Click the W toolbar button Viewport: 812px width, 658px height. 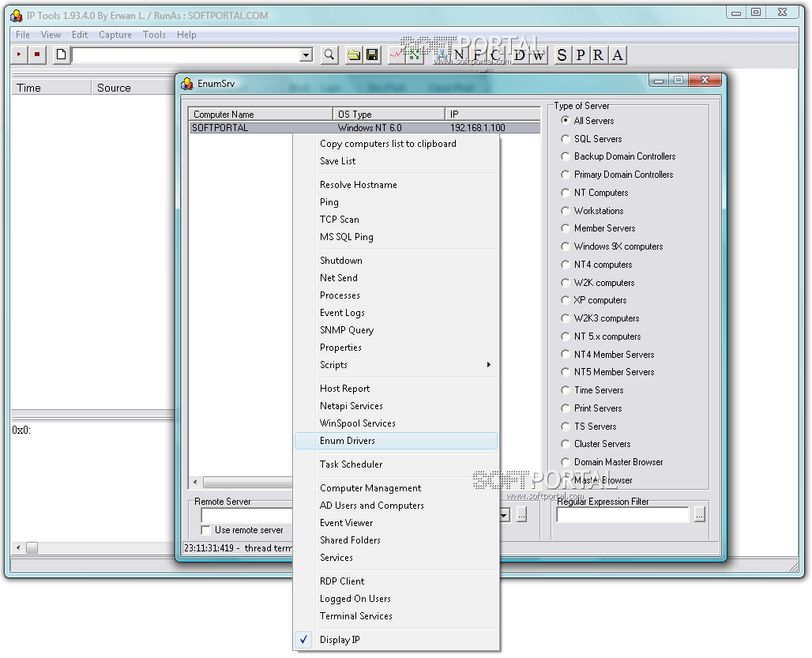pyautogui.click(x=538, y=55)
